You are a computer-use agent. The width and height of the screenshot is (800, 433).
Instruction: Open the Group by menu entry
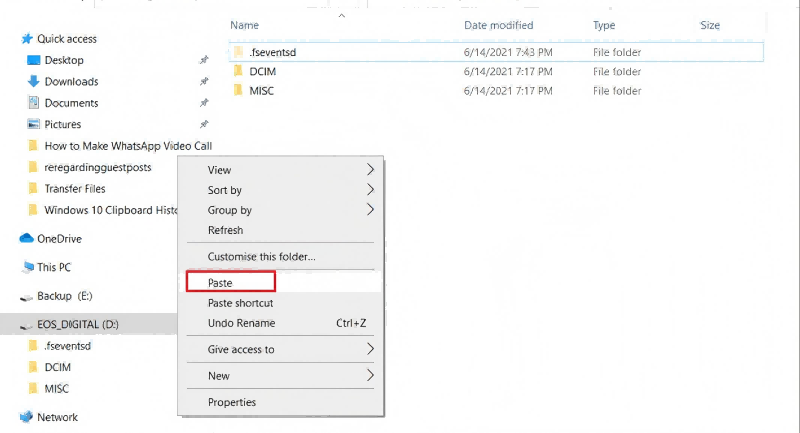(230, 210)
